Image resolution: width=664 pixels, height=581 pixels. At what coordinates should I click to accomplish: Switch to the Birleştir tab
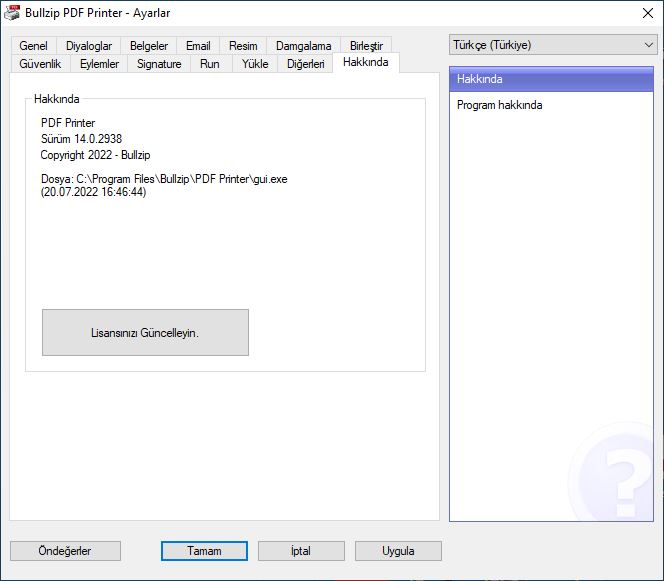366,46
